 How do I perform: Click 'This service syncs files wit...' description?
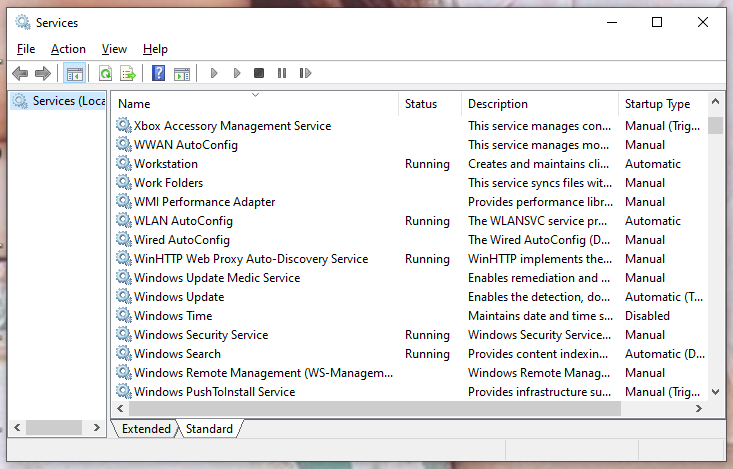pos(539,183)
